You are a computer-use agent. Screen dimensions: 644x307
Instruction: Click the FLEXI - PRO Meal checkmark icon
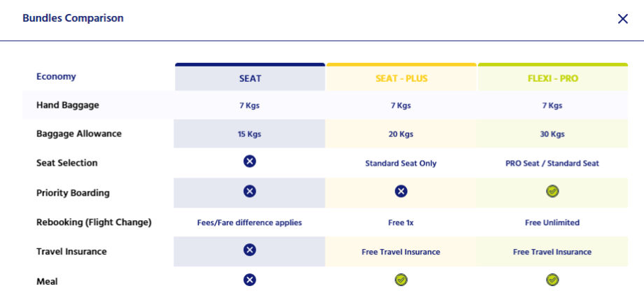(x=552, y=280)
